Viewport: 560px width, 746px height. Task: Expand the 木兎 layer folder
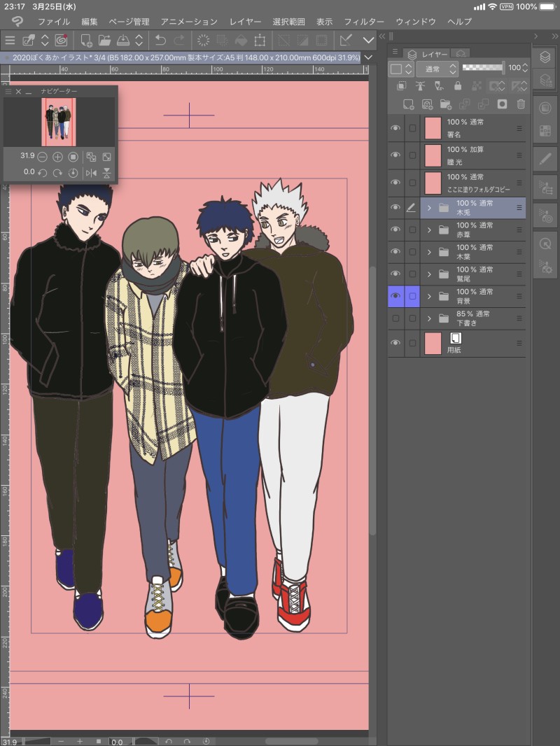pyautogui.click(x=429, y=208)
